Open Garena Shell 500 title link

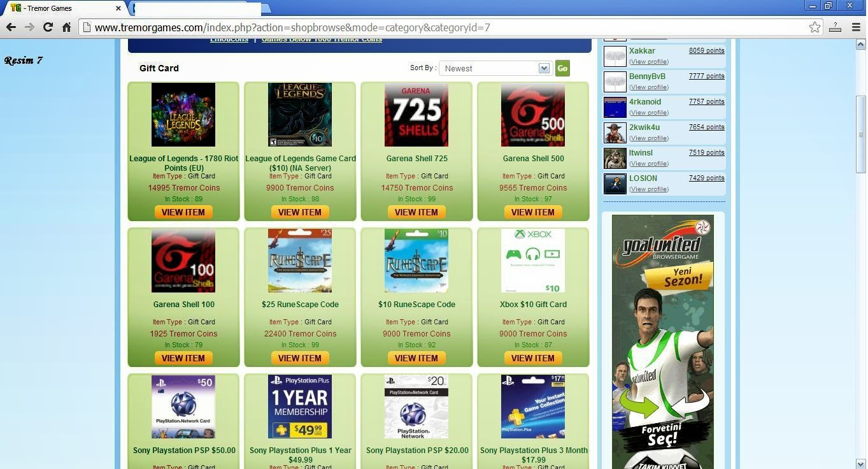tap(534, 159)
